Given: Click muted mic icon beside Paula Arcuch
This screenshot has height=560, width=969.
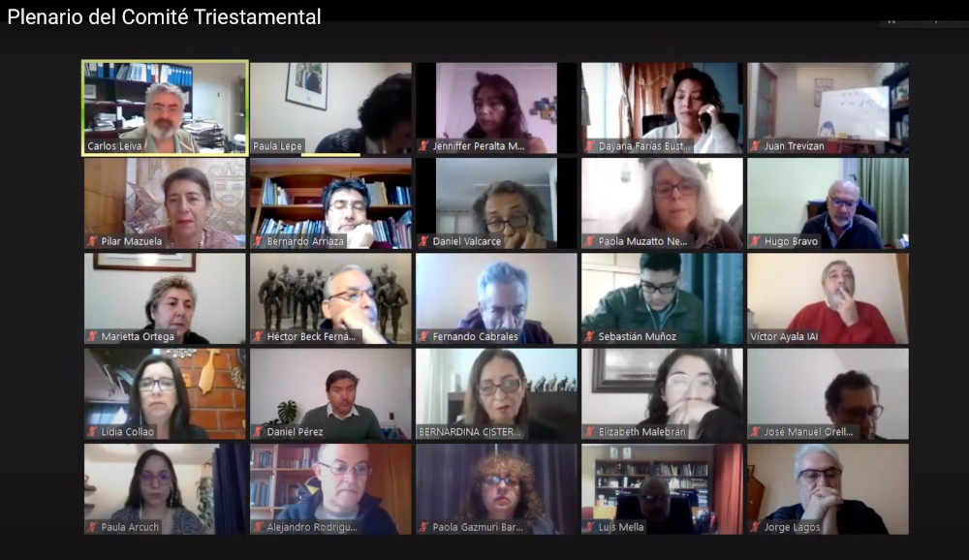Looking at the screenshot, I should click(x=93, y=527).
